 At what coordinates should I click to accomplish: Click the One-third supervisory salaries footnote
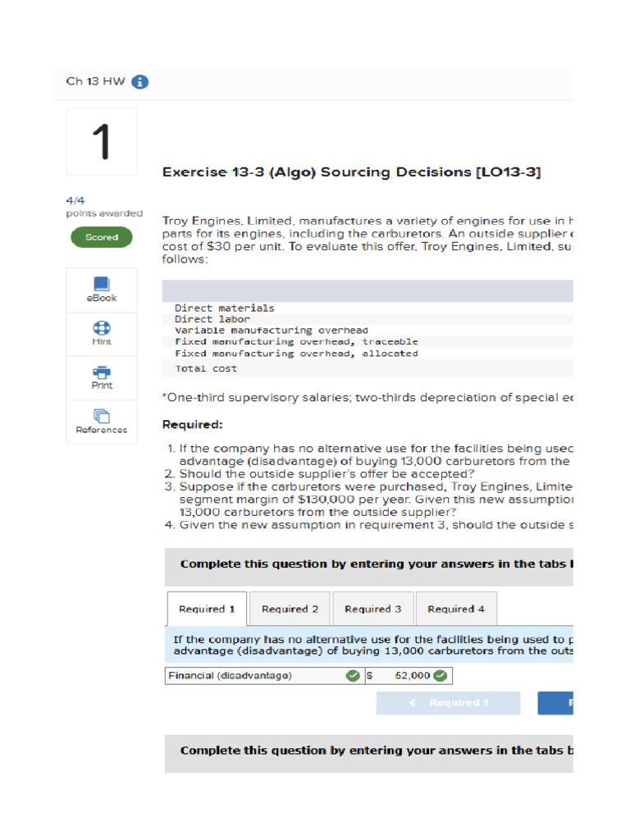click(x=367, y=398)
